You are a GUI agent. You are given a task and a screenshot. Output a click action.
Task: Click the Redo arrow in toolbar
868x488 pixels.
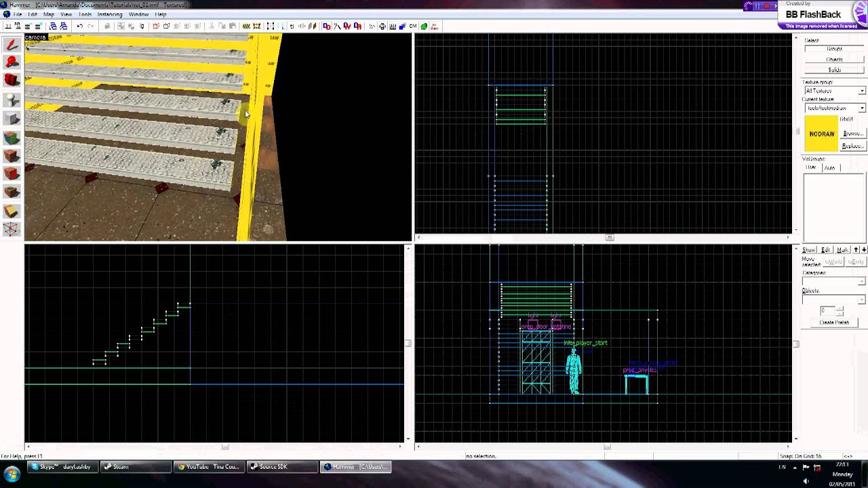coord(91,26)
